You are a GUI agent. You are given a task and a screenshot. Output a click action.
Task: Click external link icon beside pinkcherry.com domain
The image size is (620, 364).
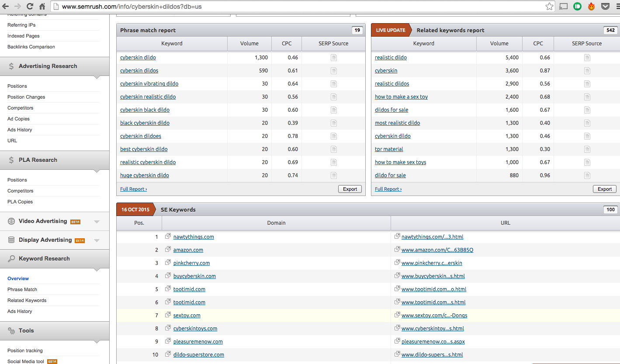click(x=168, y=263)
